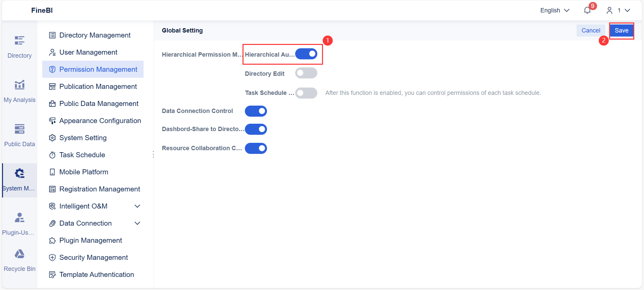
Task: Click the Save button
Action: (x=622, y=30)
